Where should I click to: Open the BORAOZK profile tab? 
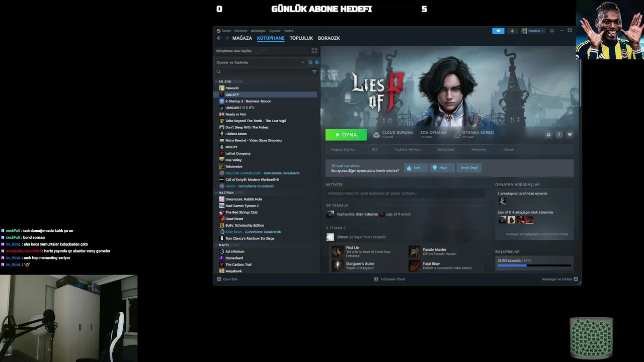pos(329,38)
